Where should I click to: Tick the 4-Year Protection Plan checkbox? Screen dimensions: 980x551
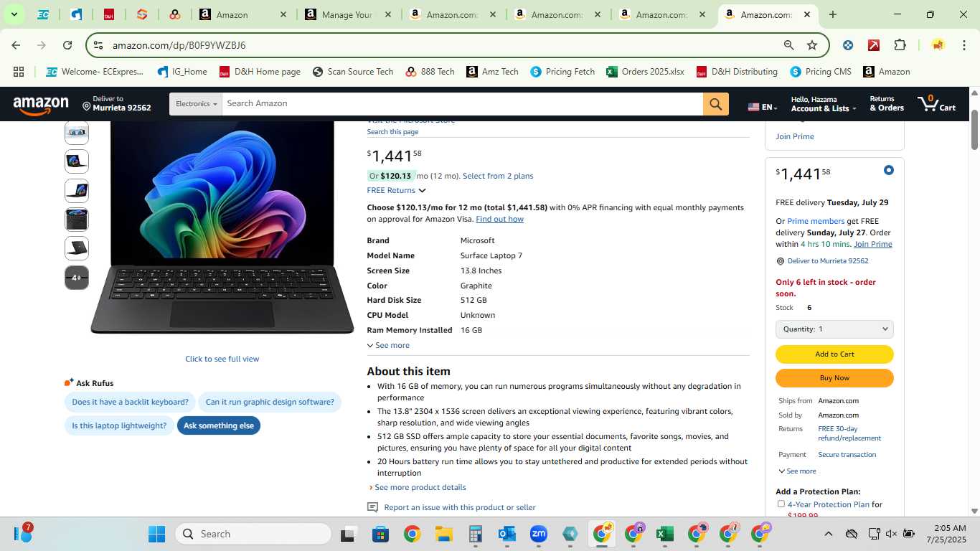[x=781, y=504]
